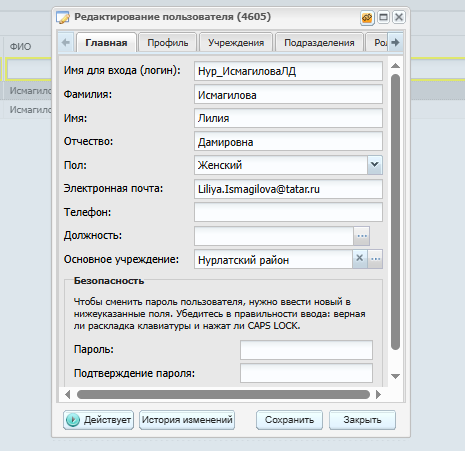Click the Пол combo box showing Женский
Image resolution: width=465 pixels, height=451 pixels.
[x=281, y=165]
